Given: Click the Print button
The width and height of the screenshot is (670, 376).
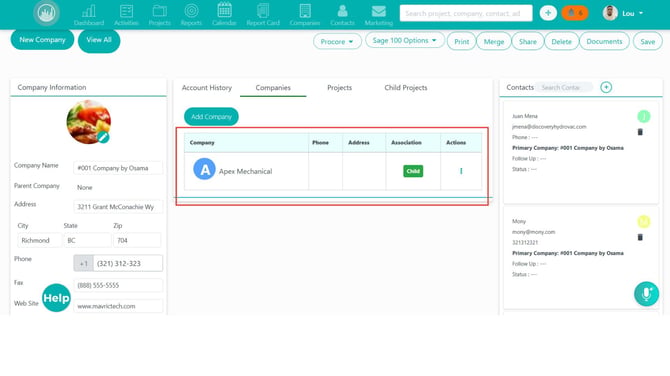Looking at the screenshot, I should point(461,41).
